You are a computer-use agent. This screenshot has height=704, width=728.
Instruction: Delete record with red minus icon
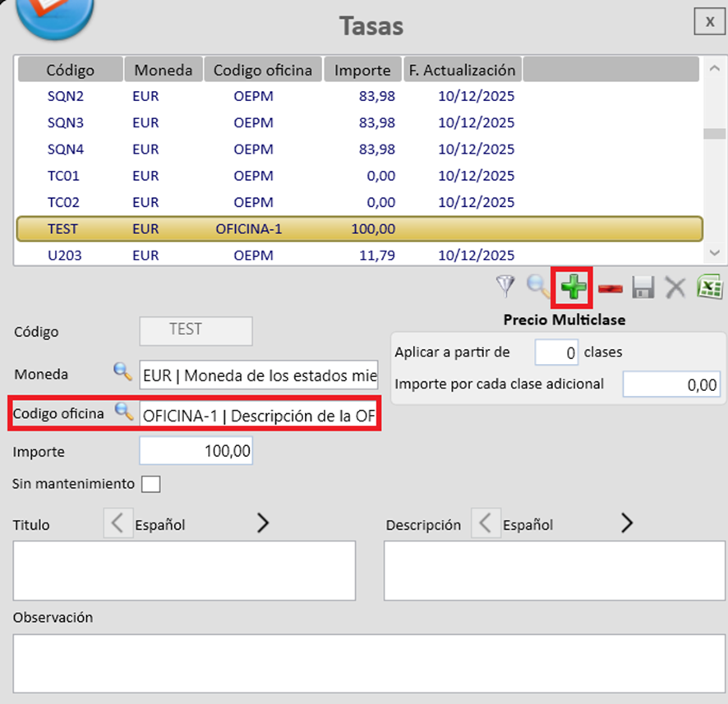pos(610,288)
